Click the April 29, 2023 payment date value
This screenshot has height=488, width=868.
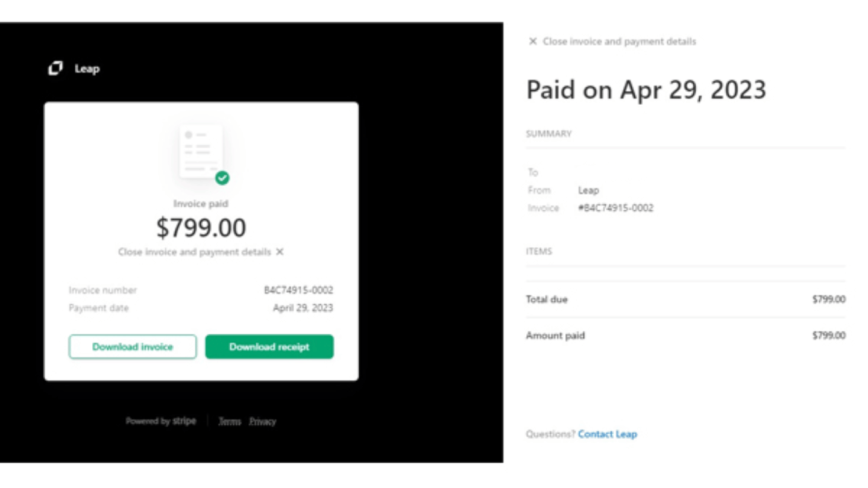pyautogui.click(x=303, y=308)
